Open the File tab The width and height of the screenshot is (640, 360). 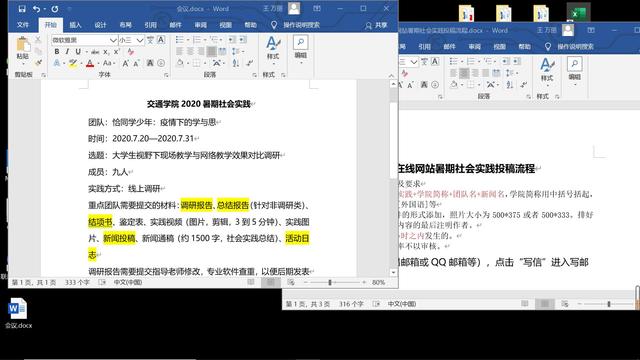23,25
